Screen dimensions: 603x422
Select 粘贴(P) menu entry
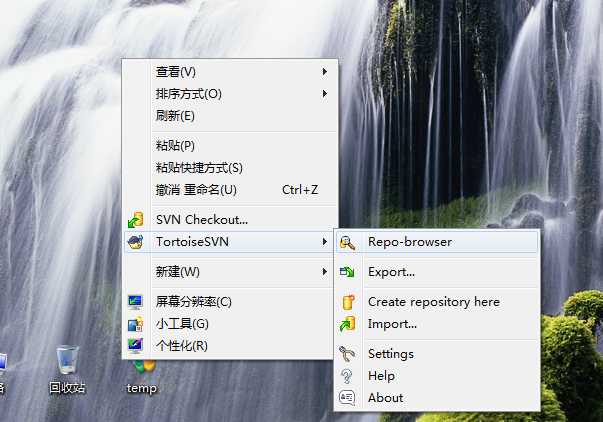tap(230, 145)
